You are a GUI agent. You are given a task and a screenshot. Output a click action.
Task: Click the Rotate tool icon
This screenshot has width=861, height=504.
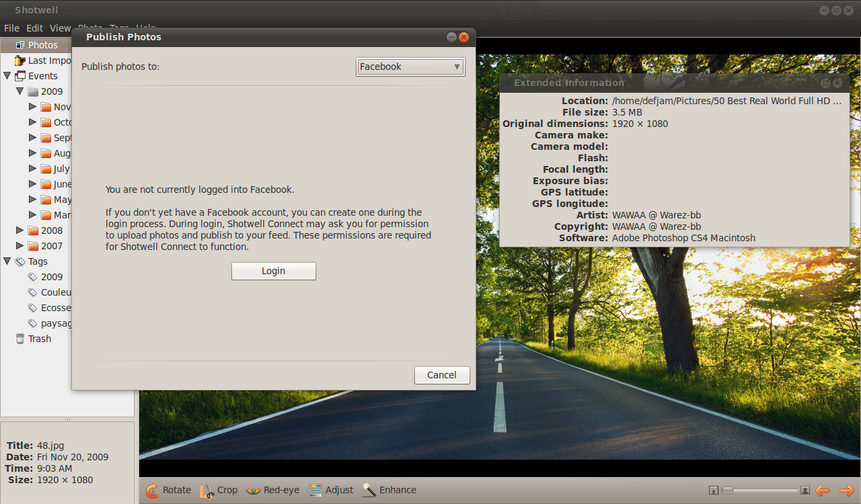pyautogui.click(x=152, y=491)
